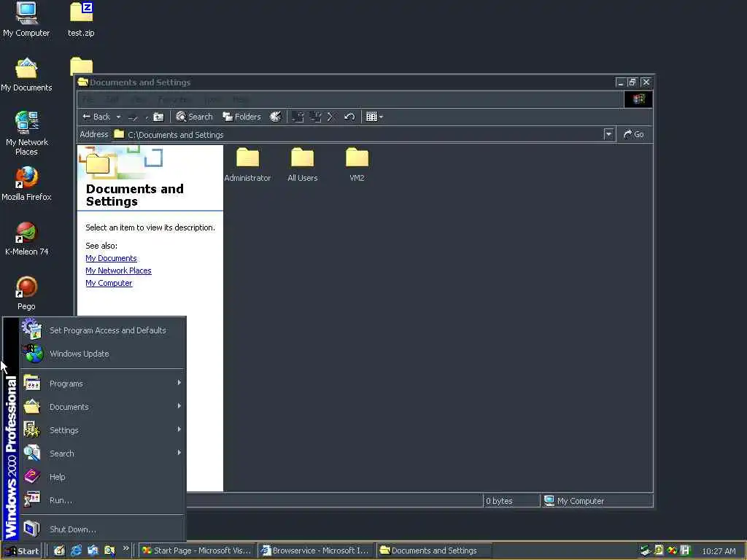Open My Computer desktop icon
This screenshot has height=560, width=747.
point(26,20)
